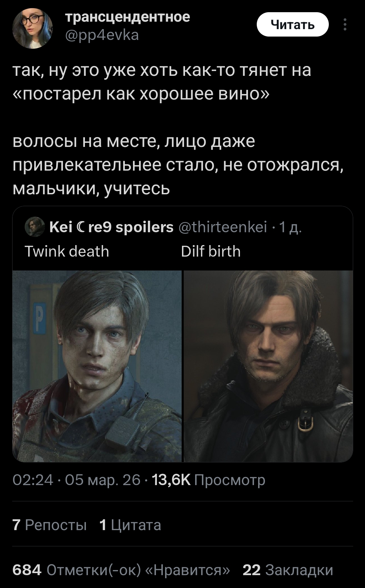Open the 13,6K Просмотр views stat
The image size is (365, 588).
tap(209, 480)
